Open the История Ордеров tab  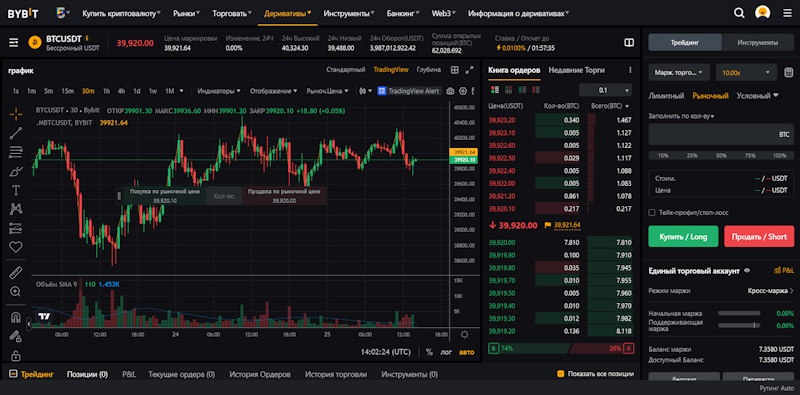click(x=260, y=374)
